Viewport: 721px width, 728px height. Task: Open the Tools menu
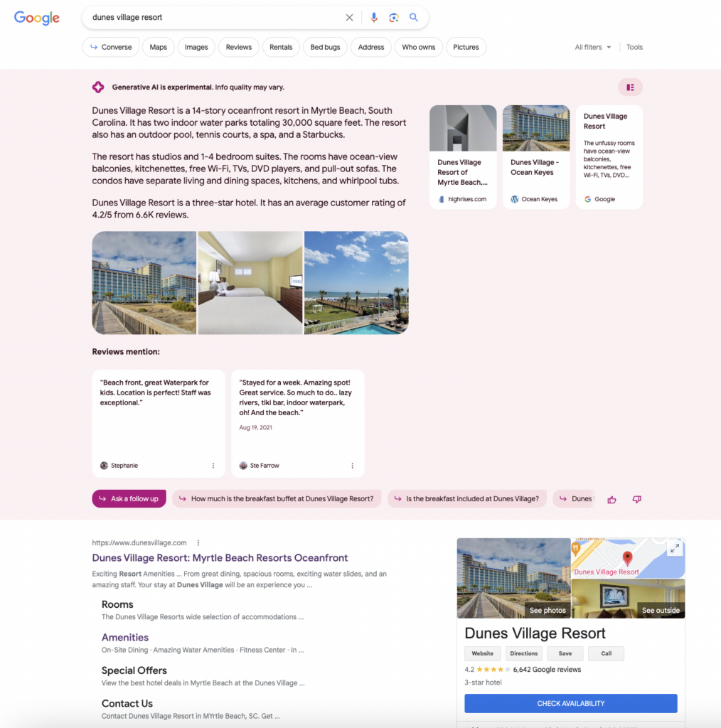pos(634,48)
